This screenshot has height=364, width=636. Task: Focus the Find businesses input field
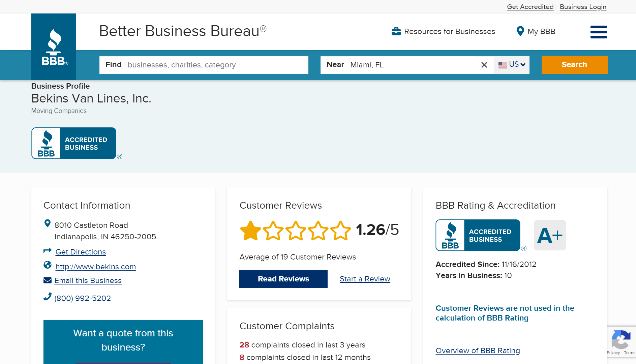tap(204, 65)
